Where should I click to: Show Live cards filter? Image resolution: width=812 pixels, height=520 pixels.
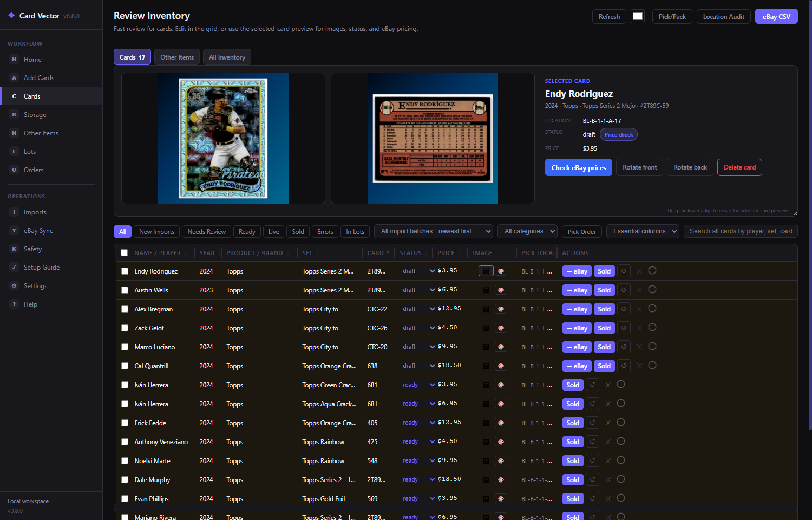coord(274,232)
